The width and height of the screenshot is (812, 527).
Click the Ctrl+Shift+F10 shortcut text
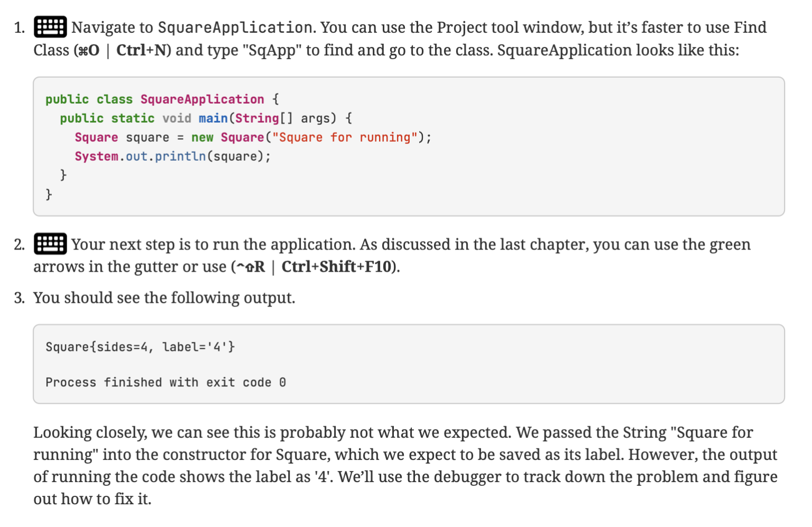(337, 267)
